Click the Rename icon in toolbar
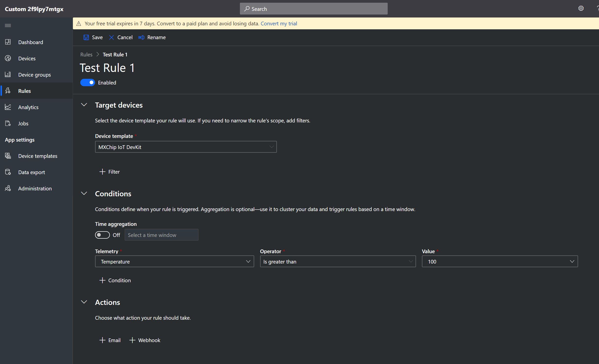Screen dimensions: 599x364 tap(141, 37)
